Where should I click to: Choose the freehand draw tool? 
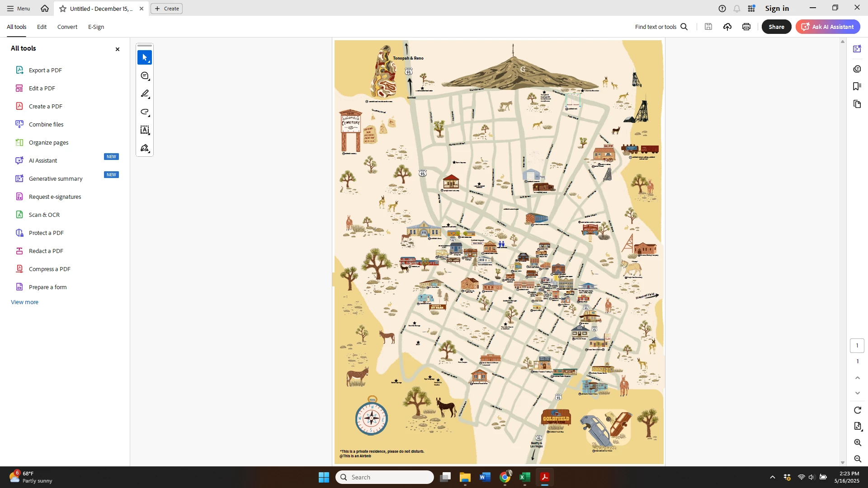pyautogui.click(x=145, y=112)
